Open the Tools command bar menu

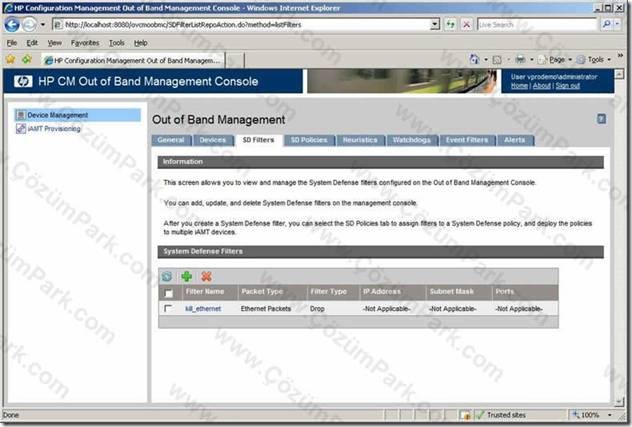(594, 60)
